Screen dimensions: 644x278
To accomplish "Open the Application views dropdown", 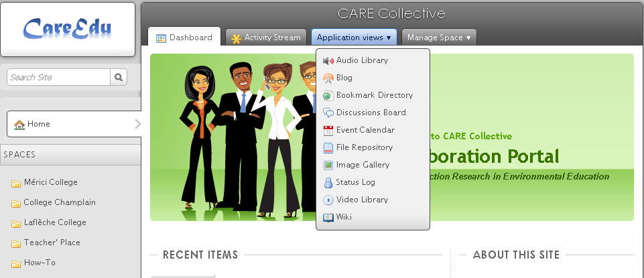I will pyautogui.click(x=354, y=38).
